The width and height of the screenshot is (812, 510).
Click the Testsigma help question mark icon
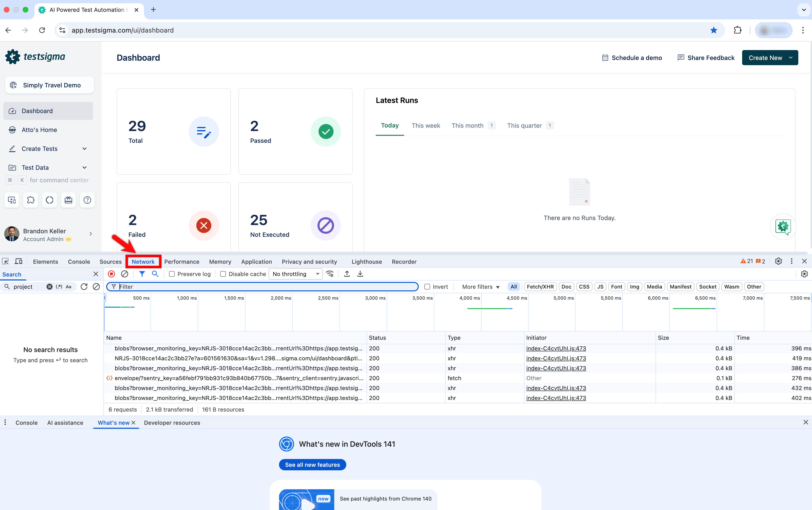tap(87, 200)
